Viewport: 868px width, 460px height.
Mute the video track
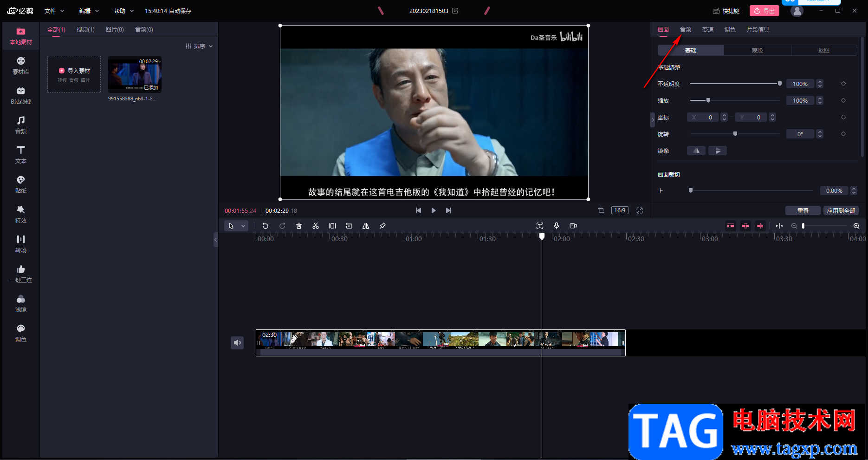coord(237,343)
